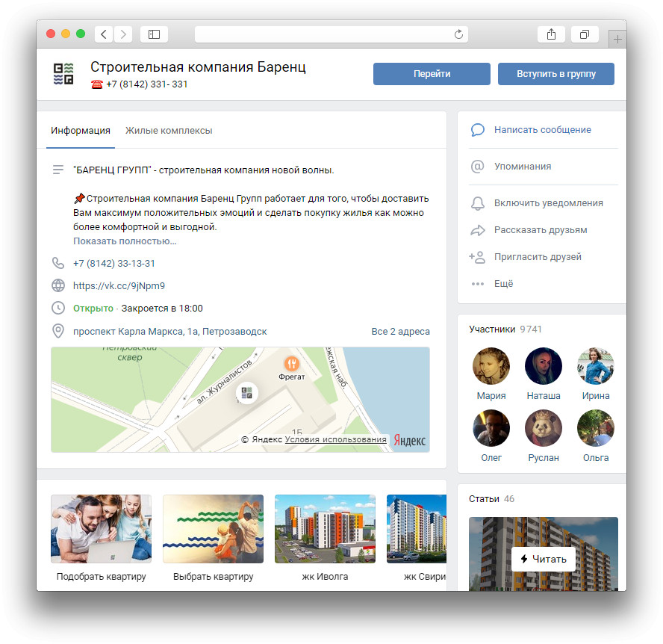Open Мария's profile avatar
Screen dimensions: 663x644
click(491, 366)
